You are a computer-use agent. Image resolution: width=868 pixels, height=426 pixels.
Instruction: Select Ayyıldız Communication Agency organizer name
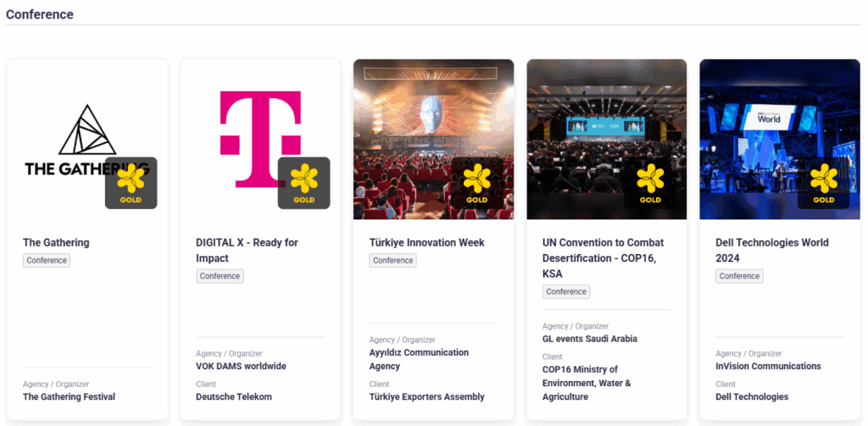(419, 360)
